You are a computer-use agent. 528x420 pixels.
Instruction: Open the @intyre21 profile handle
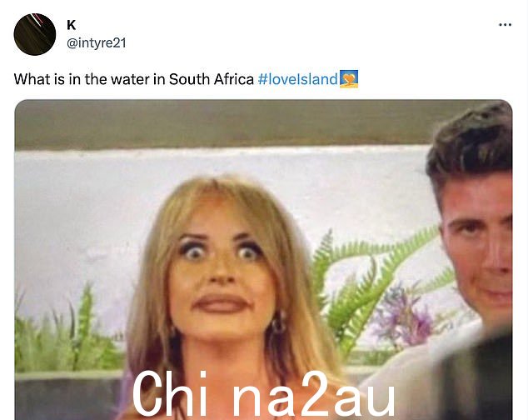coord(97,43)
